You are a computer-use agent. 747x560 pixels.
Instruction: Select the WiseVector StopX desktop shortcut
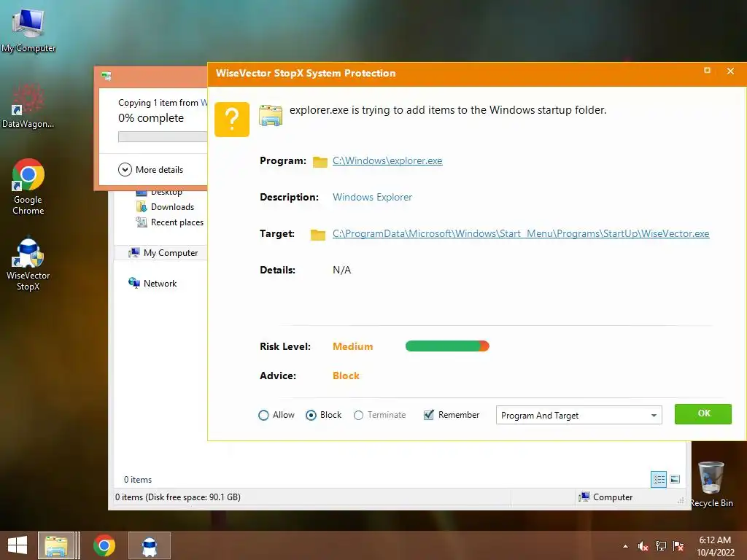(x=28, y=263)
